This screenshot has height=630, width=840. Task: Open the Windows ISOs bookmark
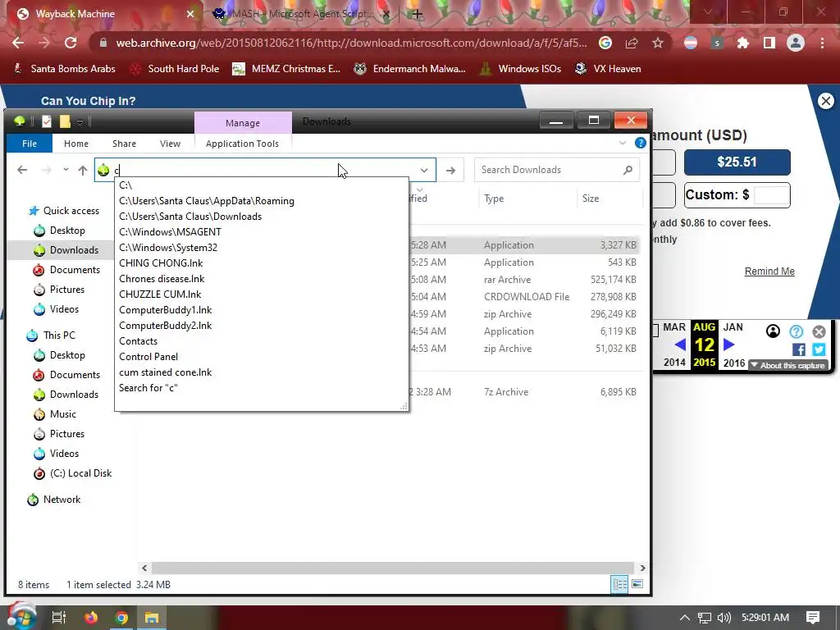coord(520,69)
